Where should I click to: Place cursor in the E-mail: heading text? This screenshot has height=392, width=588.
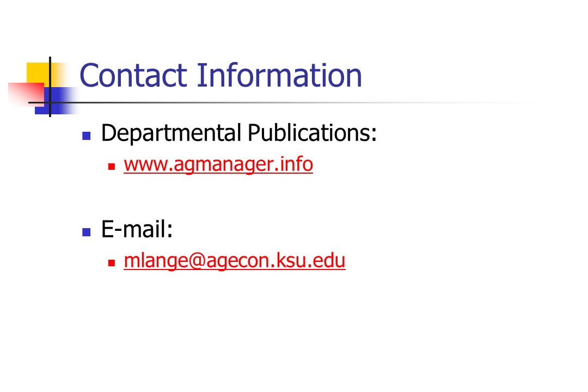pyautogui.click(x=137, y=229)
